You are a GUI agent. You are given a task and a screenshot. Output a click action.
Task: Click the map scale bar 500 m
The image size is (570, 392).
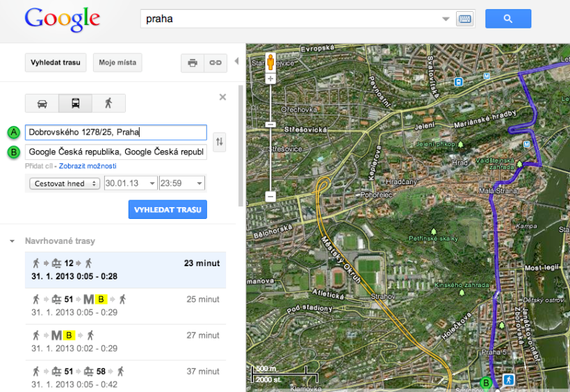284,375
